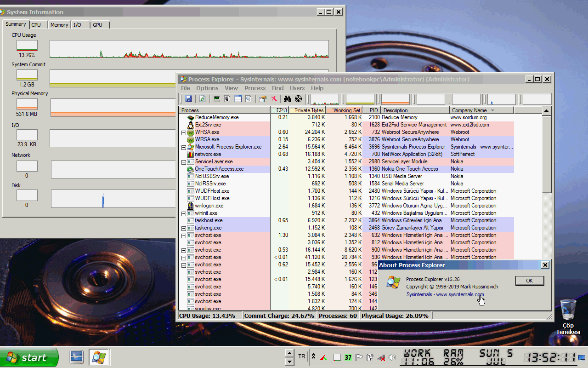Click the System Information monitor taskbar button
The image size is (588, 368).
[x=76, y=357]
